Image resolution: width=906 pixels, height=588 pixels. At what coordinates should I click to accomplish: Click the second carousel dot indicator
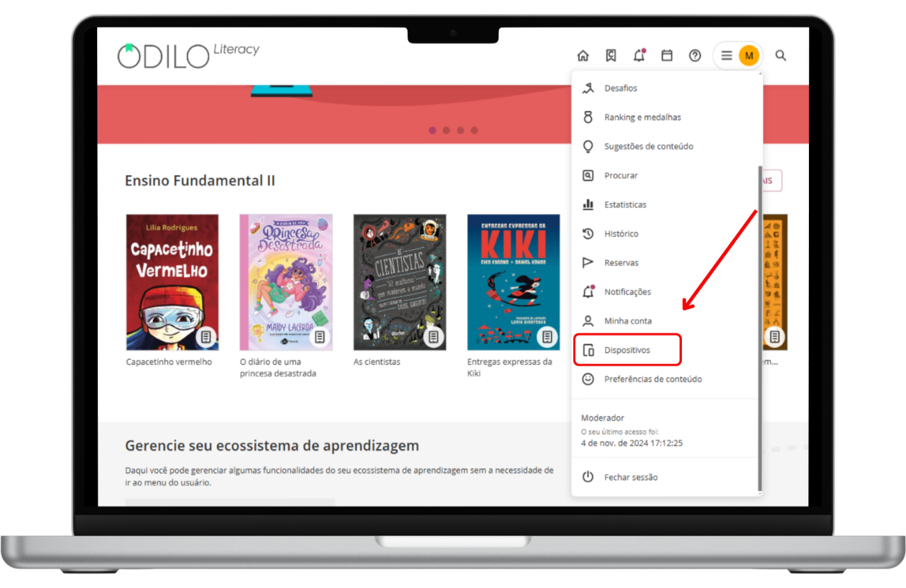point(447,130)
